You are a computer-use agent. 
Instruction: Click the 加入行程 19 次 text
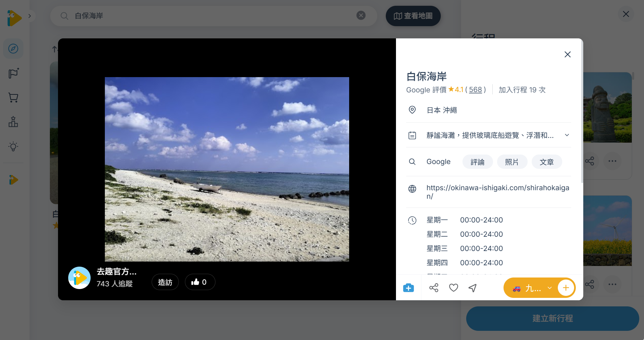[522, 90]
